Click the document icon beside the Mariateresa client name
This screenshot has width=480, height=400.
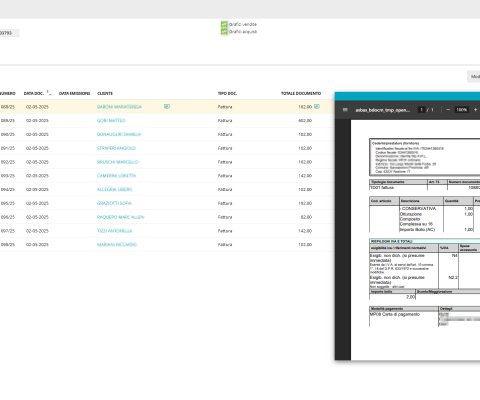tap(167, 106)
